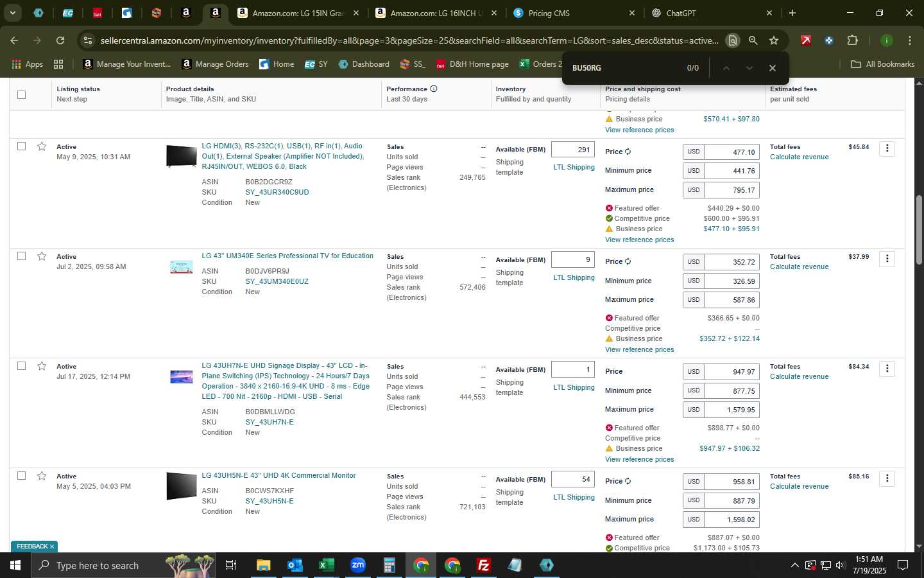The width and height of the screenshot is (924, 578).
Task: Select the B0CWS7KXHF listing checkbox
Action: point(21,476)
